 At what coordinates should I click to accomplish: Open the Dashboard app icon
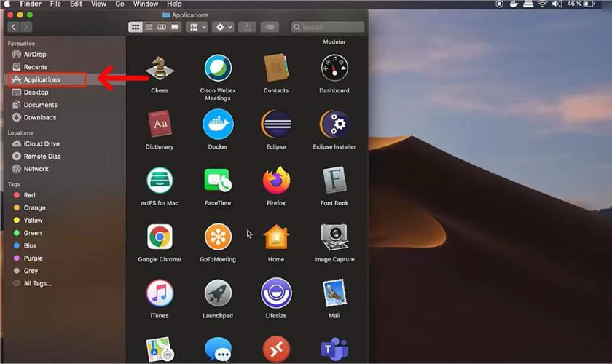coord(334,68)
